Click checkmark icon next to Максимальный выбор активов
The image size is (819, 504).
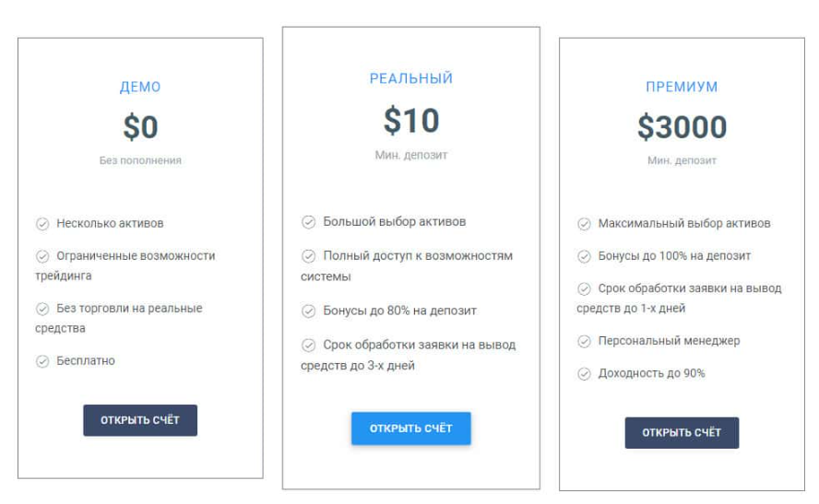tap(584, 223)
